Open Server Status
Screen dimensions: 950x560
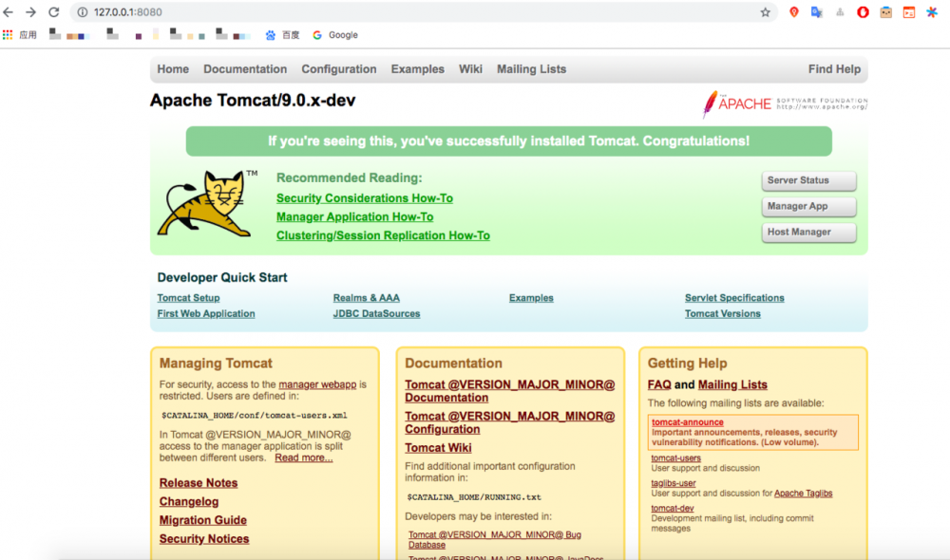807,180
